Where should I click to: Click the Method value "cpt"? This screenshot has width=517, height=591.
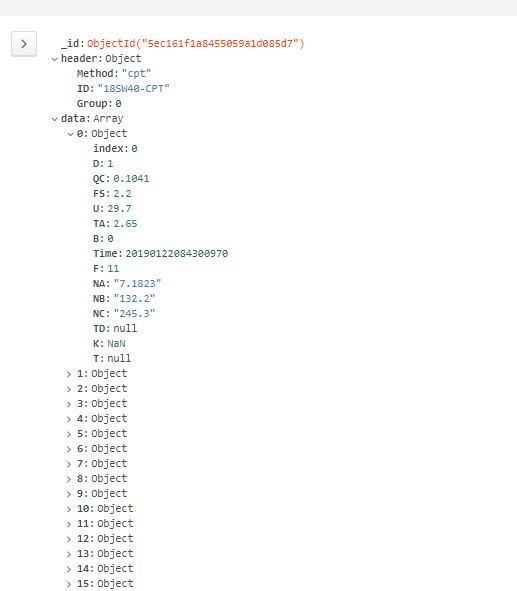[136, 73]
